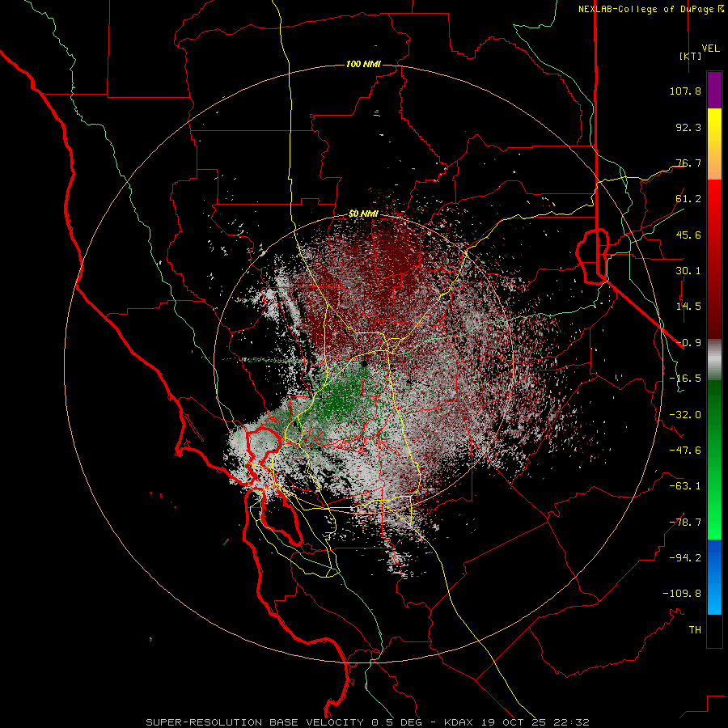Select the -47.6 velocity scale value
Image resolution: width=728 pixels, height=728 pixels.
tap(685, 451)
